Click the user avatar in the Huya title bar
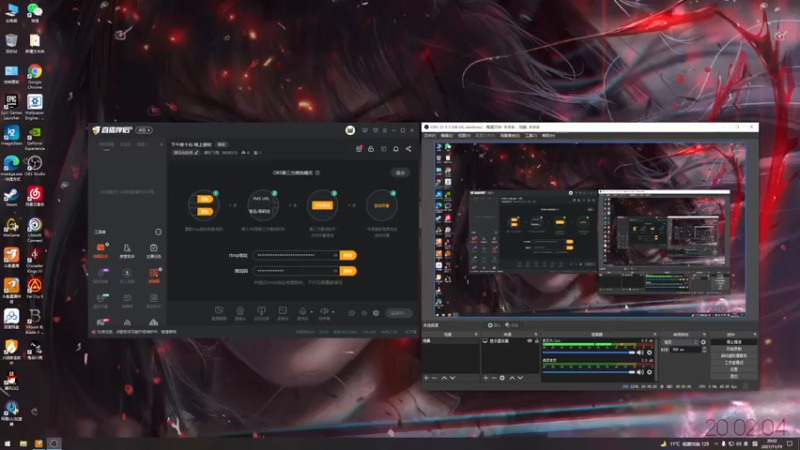Viewport: 800px width, 450px height. point(350,131)
